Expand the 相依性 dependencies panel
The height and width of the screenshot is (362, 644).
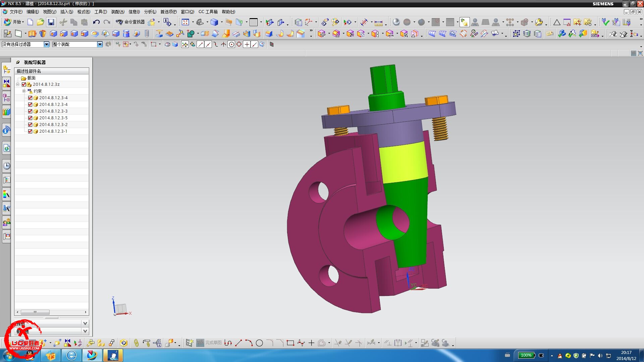85,331
